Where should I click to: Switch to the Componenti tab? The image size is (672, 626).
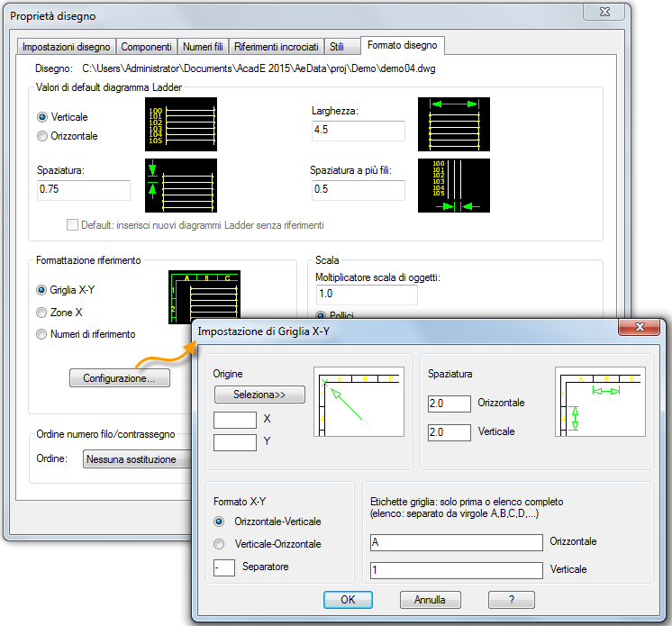pyautogui.click(x=146, y=47)
